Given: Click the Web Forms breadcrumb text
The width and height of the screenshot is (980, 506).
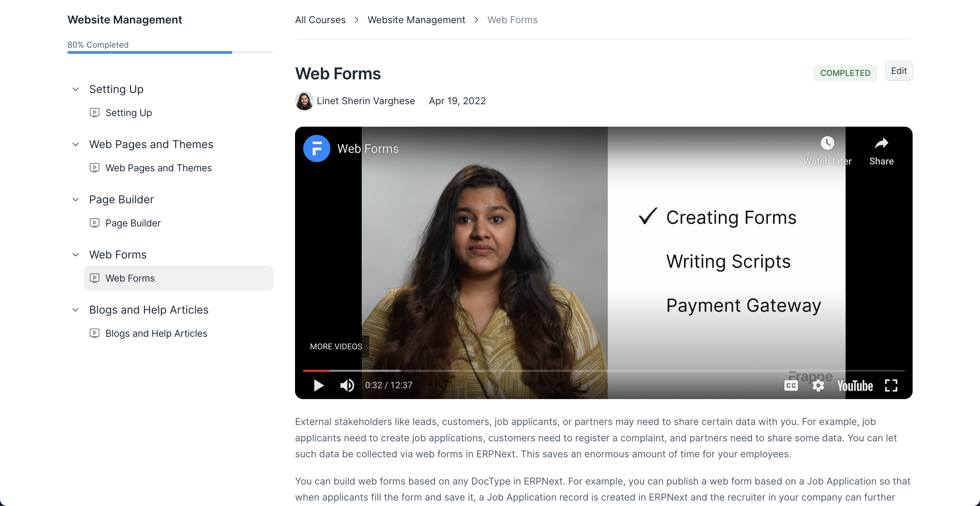Looking at the screenshot, I should click(512, 20).
